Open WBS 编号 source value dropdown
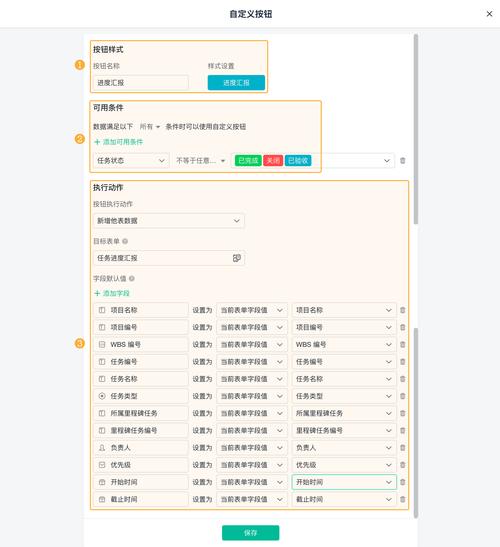500x547 pixels. click(344, 344)
